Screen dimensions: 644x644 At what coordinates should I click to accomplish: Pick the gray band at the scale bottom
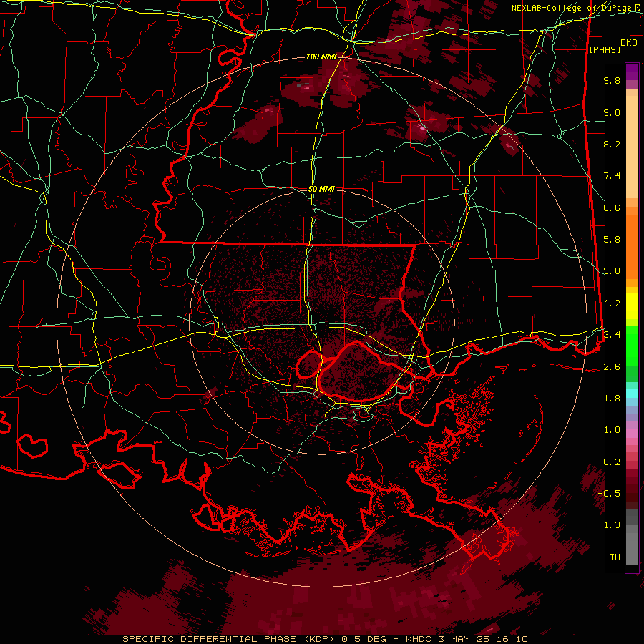[x=632, y=548]
